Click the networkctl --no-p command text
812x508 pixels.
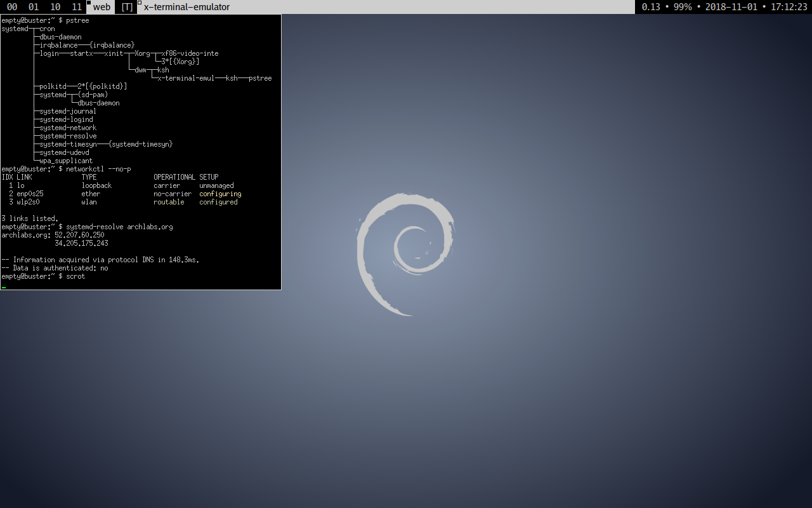pyautogui.click(x=98, y=169)
